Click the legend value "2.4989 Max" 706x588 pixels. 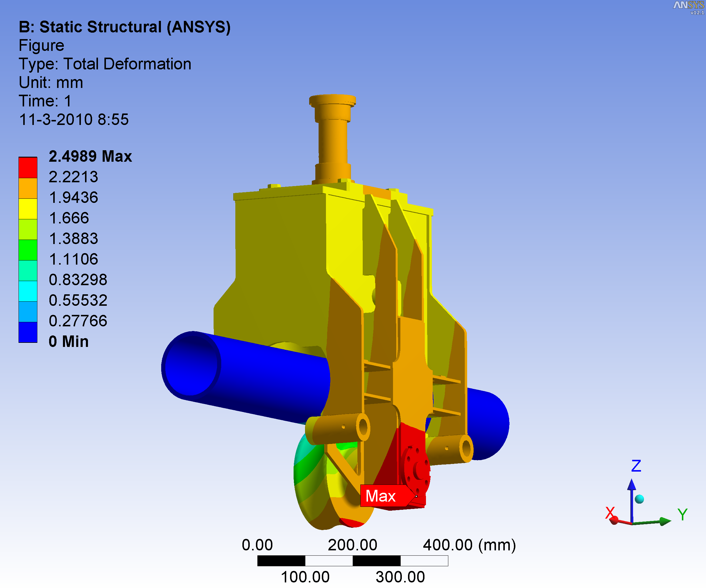point(90,156)
